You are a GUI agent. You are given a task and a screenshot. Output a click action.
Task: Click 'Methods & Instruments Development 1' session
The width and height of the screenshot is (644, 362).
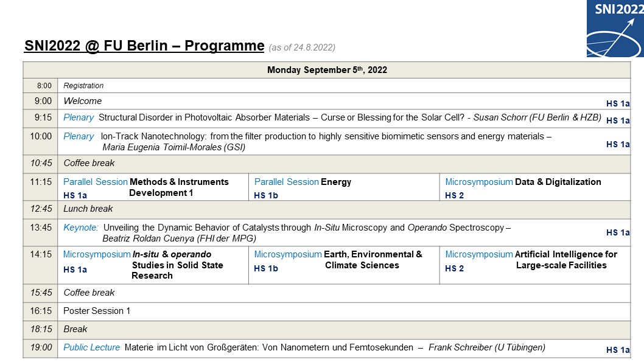point(179,187)
